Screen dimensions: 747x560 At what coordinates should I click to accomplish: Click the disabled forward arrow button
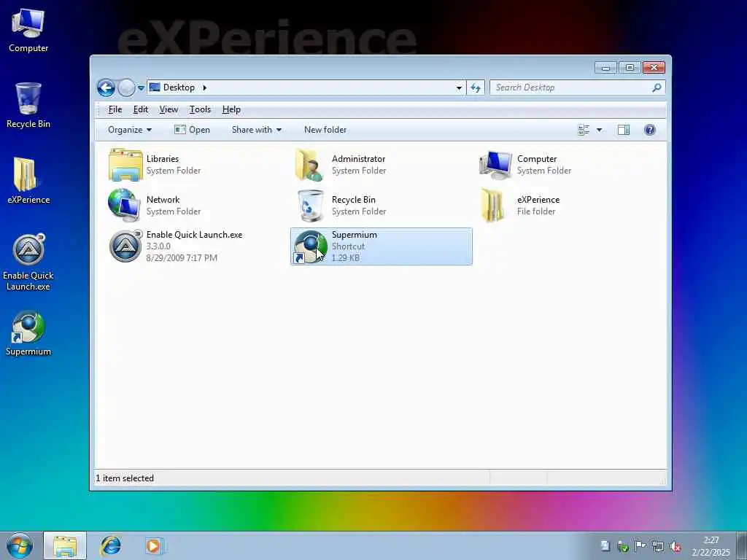(126, 87)
